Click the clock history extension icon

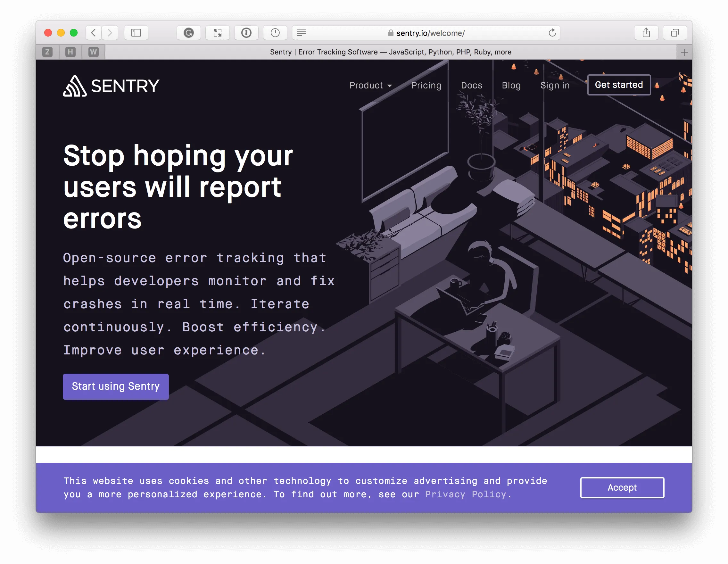[x=275, y=33]
